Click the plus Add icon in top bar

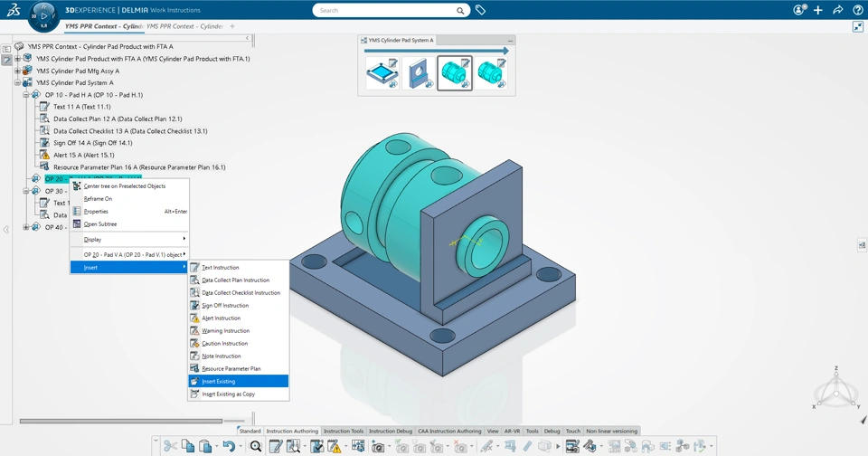tap(818, 10)
